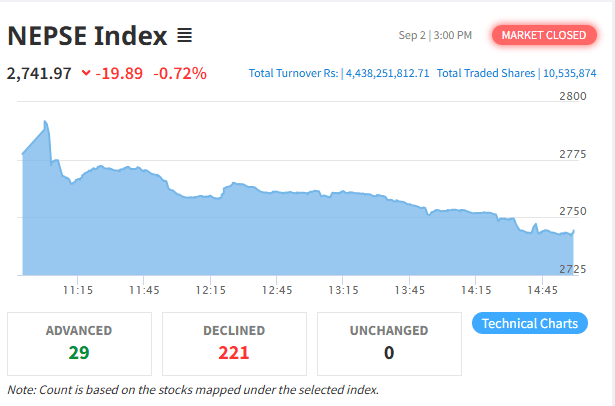Open the hamburger menu beside NEPSE Index
Image resolution: width=615 pixels, height=406 pixels.
click(184, 37)
